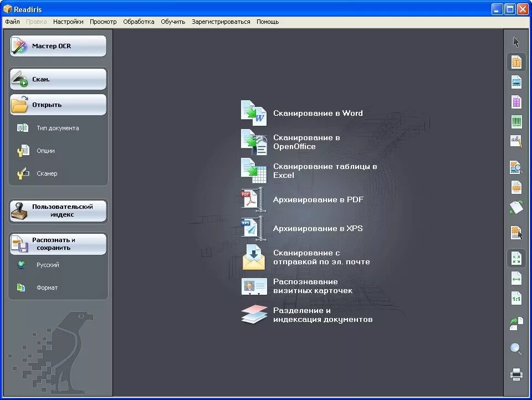The image size is (532, 400).
Task: Open the Зарегистрироваться menu
Action: pos(221,22)
